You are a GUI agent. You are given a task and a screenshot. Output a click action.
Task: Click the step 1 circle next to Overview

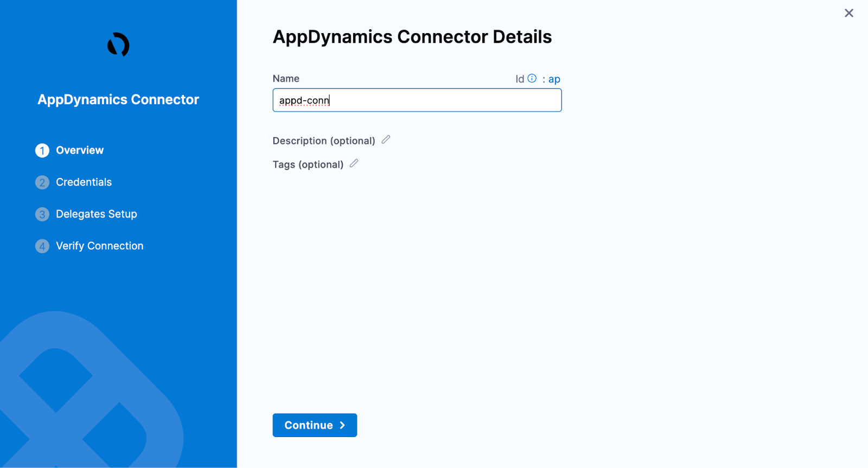point(42,150)
